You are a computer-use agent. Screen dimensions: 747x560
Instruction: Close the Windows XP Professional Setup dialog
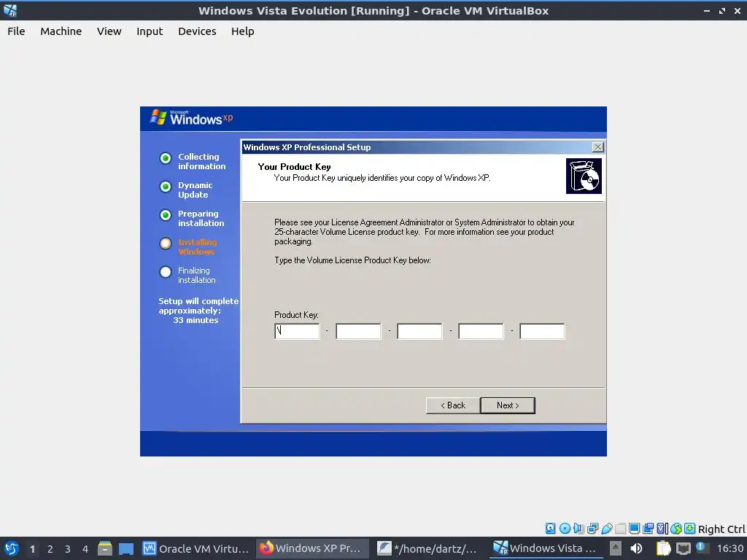598,147
